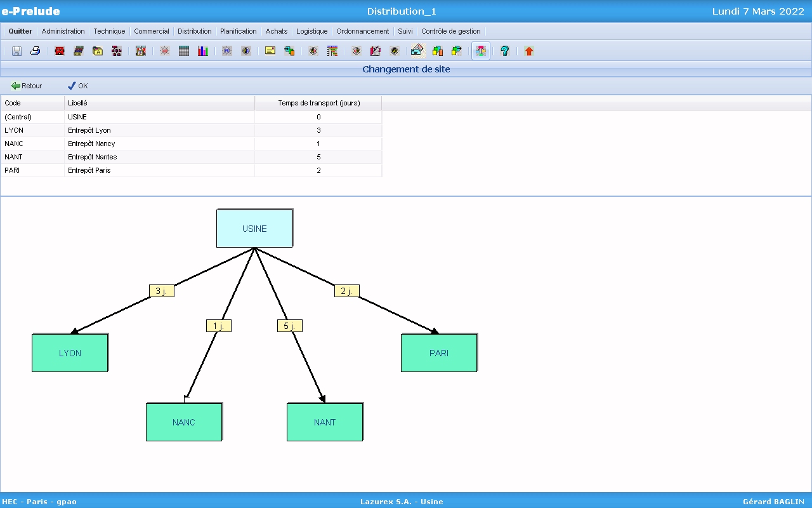Open the Ordonnancement menu
812x508 pixels.
pos(362,31)
